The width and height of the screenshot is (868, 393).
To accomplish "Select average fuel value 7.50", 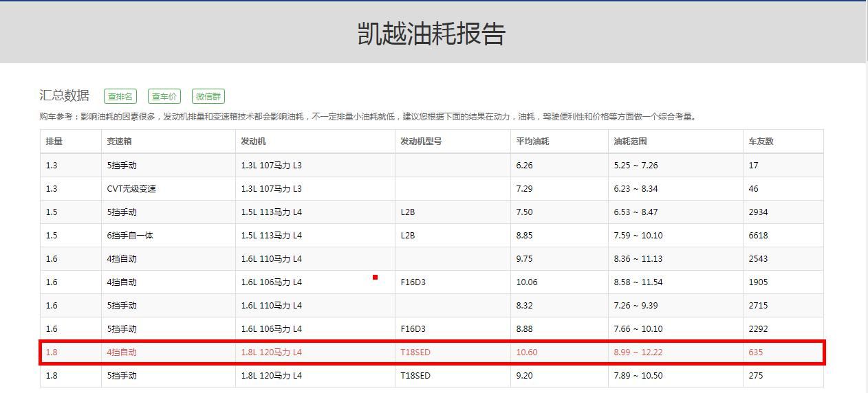I will (525, 212).
